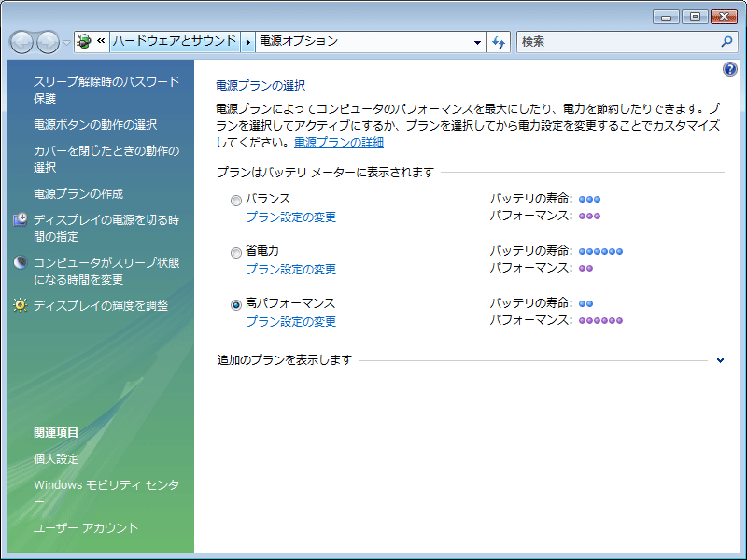Click the Back navigation arrow
The width and height of the screenshot is (747, 560).
click(21, 43)
